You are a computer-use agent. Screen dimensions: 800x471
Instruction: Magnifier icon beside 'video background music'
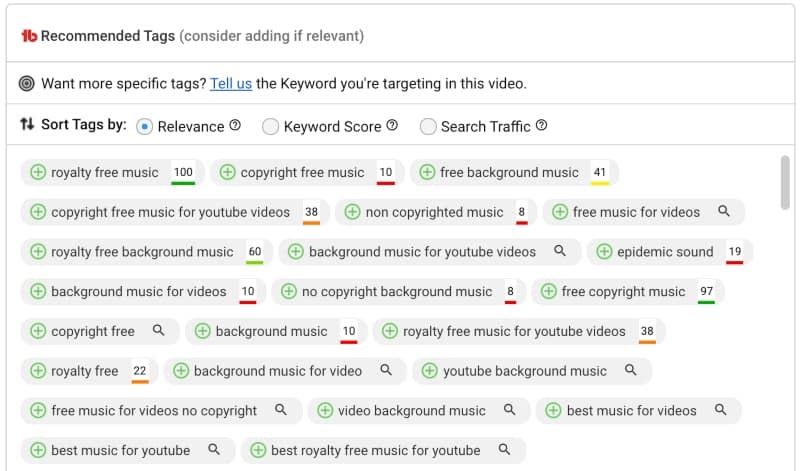tap(509, 409)
